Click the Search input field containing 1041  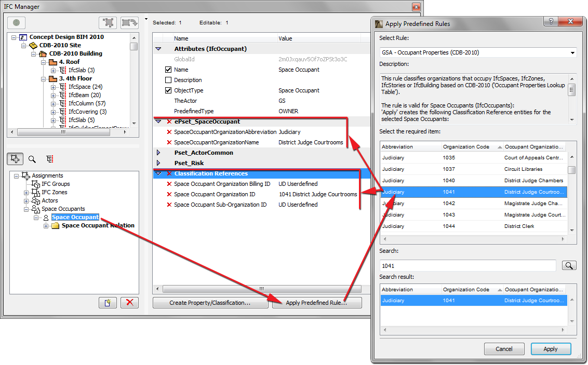(467, 266)
